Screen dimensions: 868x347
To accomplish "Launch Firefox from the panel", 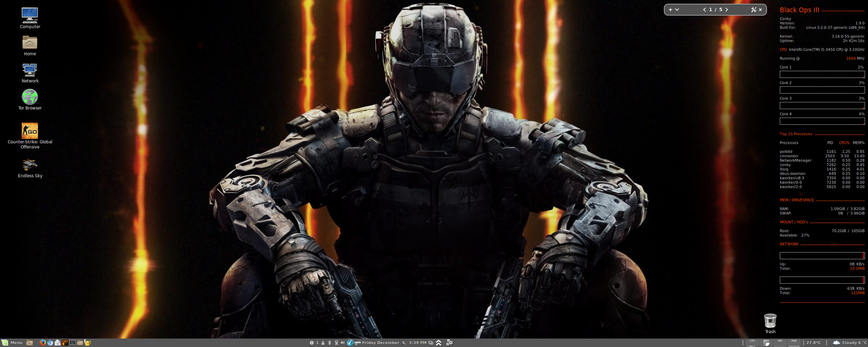I will point(43,343).
